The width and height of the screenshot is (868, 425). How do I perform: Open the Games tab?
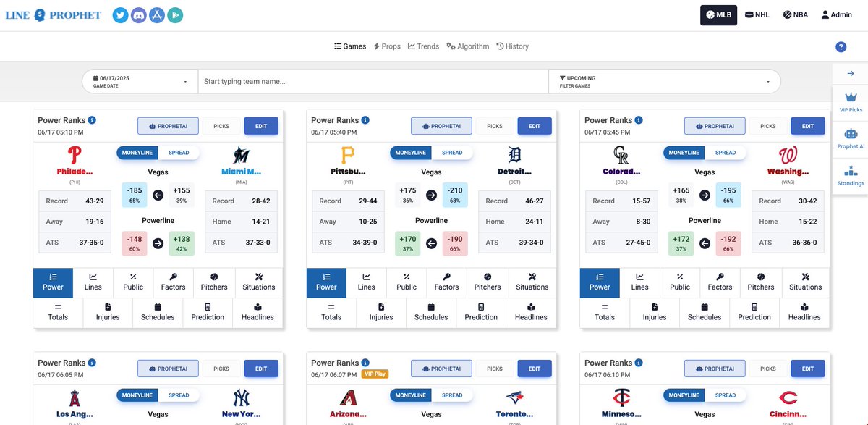coord(350,46)
